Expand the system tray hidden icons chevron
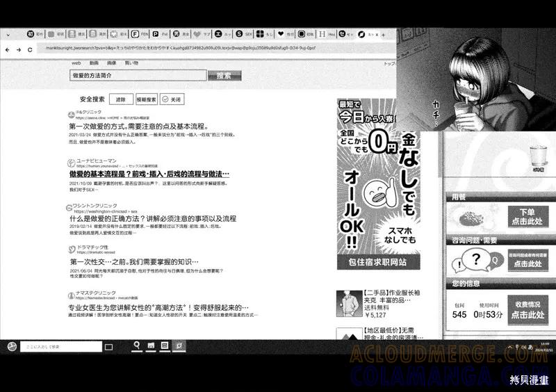The image size is (556, 392). pyautogui.click(x=510, y=347)
